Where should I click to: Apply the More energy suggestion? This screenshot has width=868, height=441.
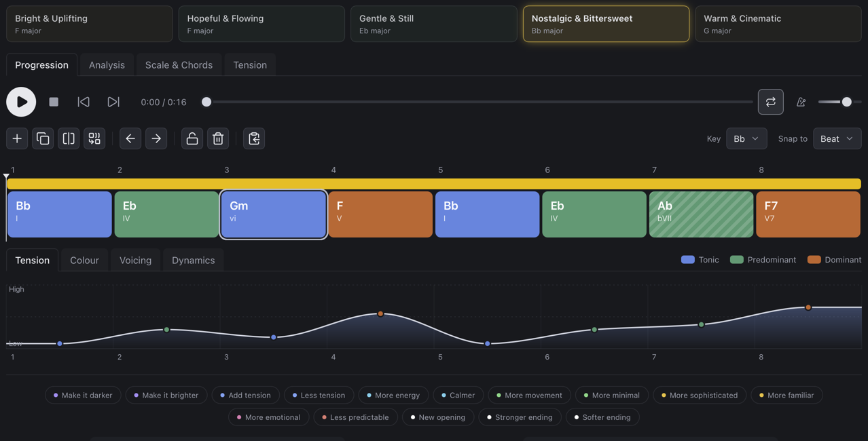click(x=394, y=395)
